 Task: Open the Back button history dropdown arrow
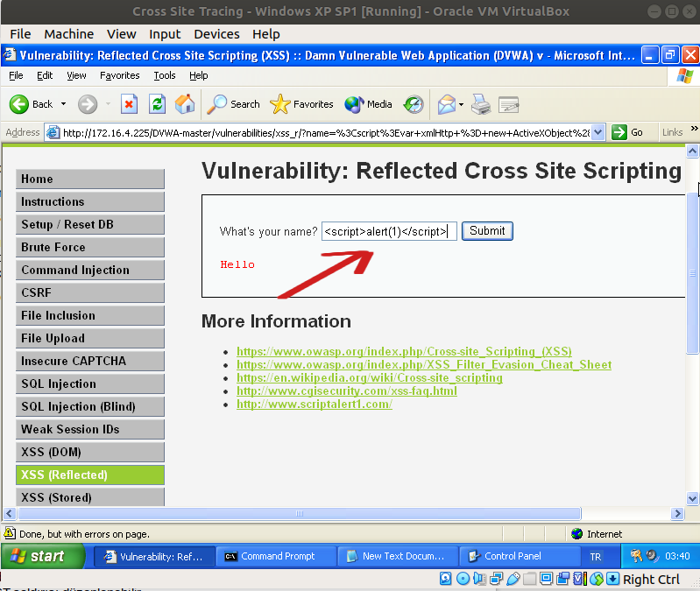pos(63,104)
